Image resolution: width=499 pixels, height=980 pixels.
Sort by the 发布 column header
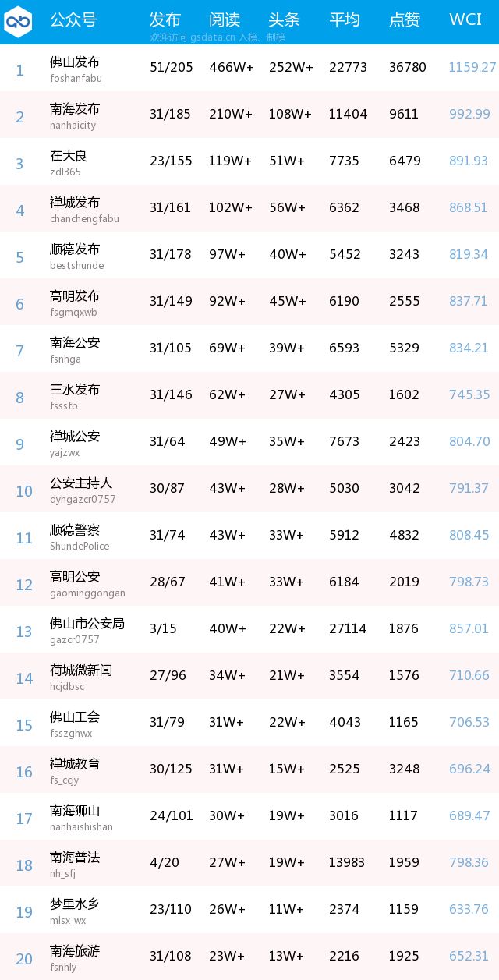(x=165, y=19)
